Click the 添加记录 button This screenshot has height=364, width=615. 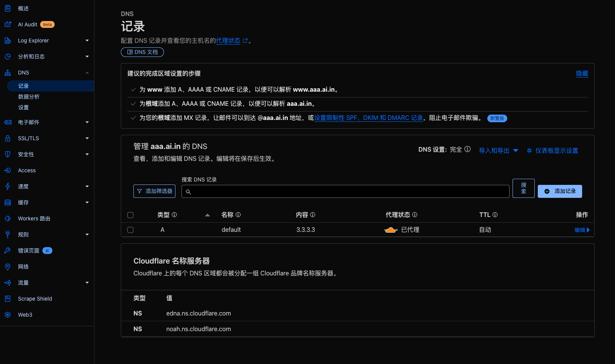560,191
